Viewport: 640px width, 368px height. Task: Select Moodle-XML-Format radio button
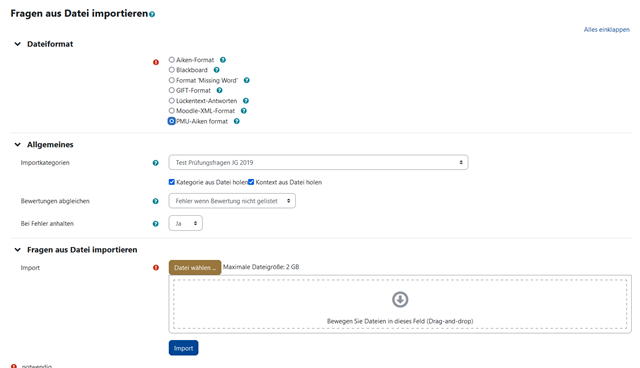[172, 111]
